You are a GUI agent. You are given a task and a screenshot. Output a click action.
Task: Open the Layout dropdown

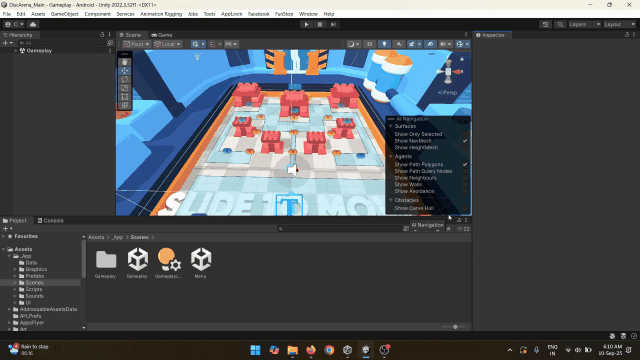(620, 24)
